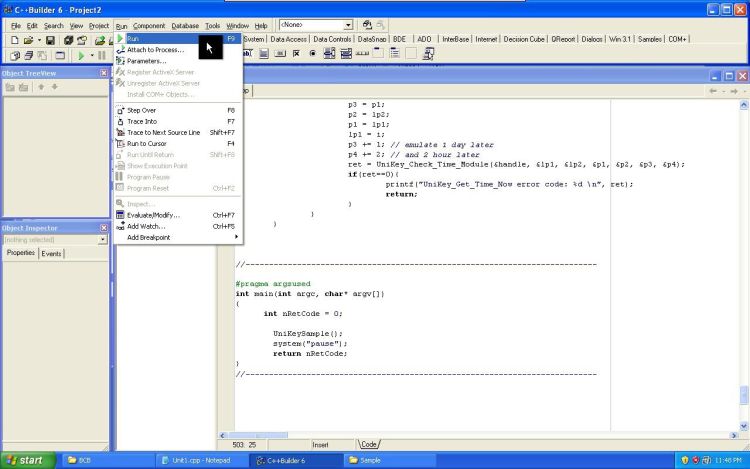Select the Button component in palette

(280, 54)
